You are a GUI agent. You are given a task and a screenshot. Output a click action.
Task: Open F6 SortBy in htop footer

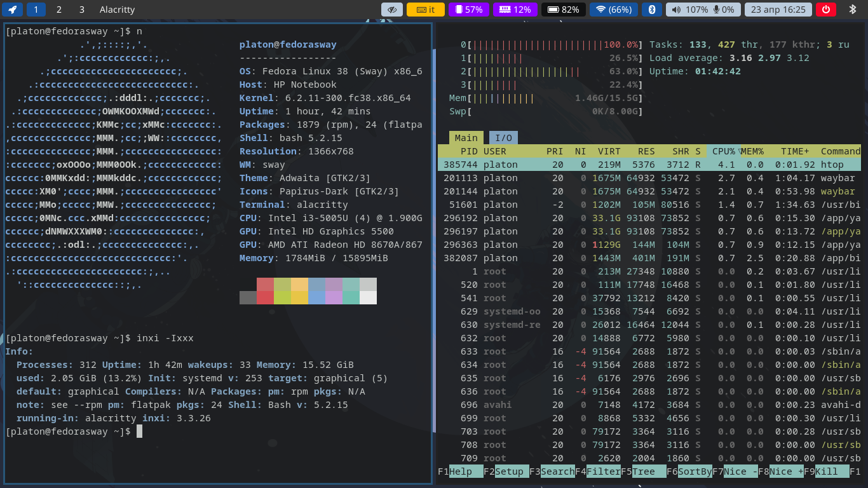coord(689,471)
